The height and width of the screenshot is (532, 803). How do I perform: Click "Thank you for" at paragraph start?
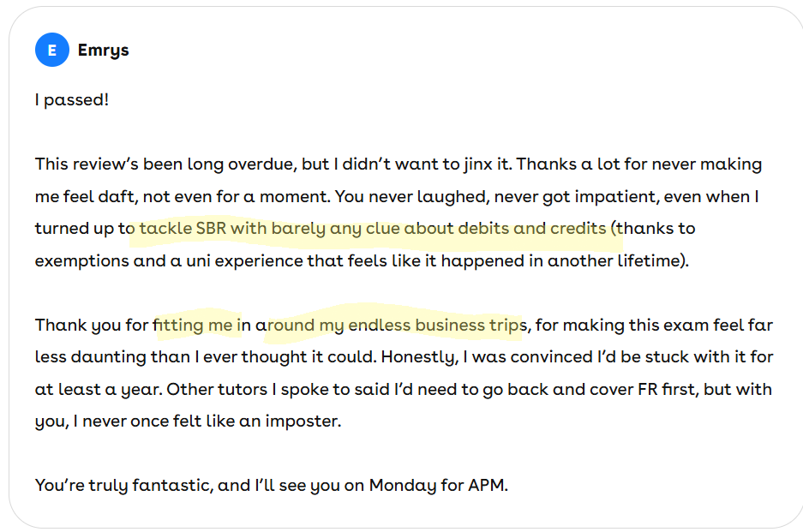click(92, 326)
